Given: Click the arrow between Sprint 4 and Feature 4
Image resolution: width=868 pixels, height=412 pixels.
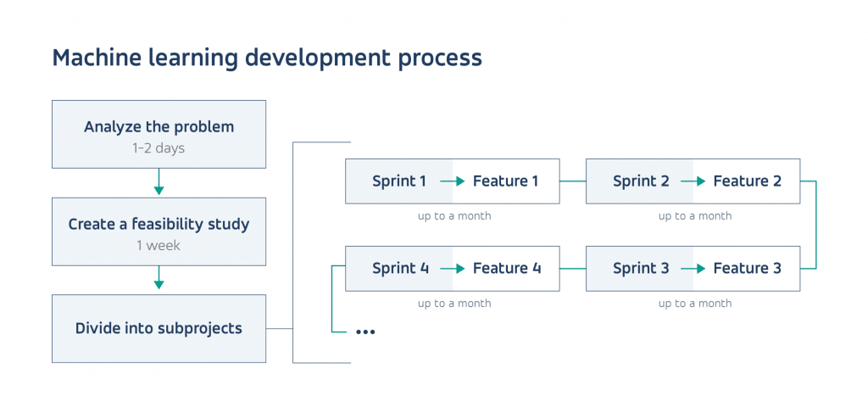Looking at the screenshot, I should (453, 269).
